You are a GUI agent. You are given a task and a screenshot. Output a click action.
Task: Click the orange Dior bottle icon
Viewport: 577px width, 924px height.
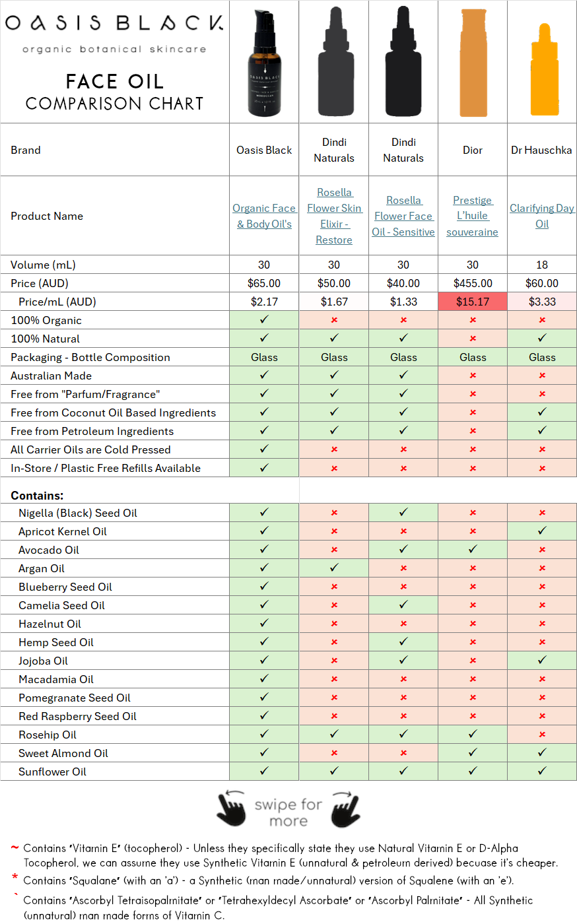click(x=473, y=63)
